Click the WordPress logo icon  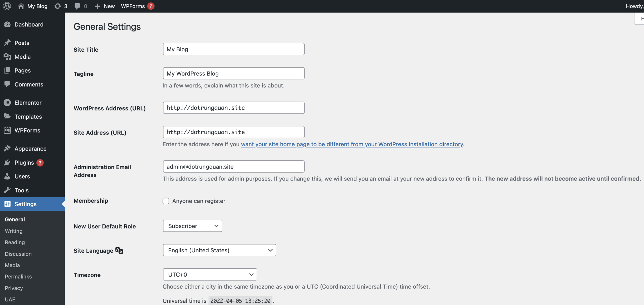pos(7,6)
